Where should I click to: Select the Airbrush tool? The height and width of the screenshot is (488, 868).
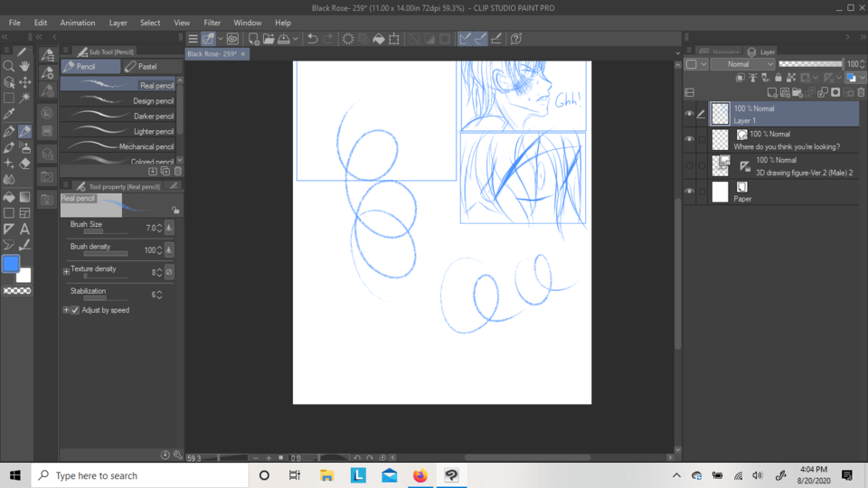pos(25,147)
